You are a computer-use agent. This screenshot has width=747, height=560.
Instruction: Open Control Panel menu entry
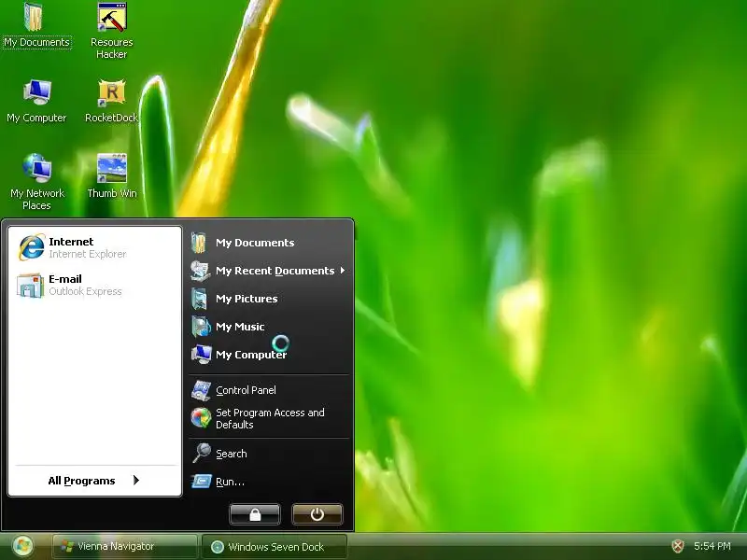[x=269, y=390]
